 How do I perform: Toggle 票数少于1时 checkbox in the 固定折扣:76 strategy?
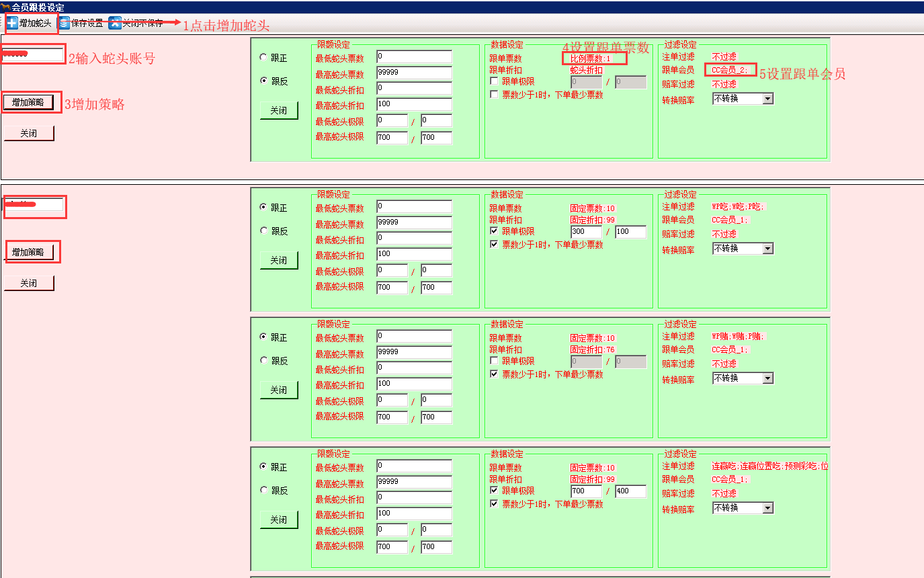(495, 374)
